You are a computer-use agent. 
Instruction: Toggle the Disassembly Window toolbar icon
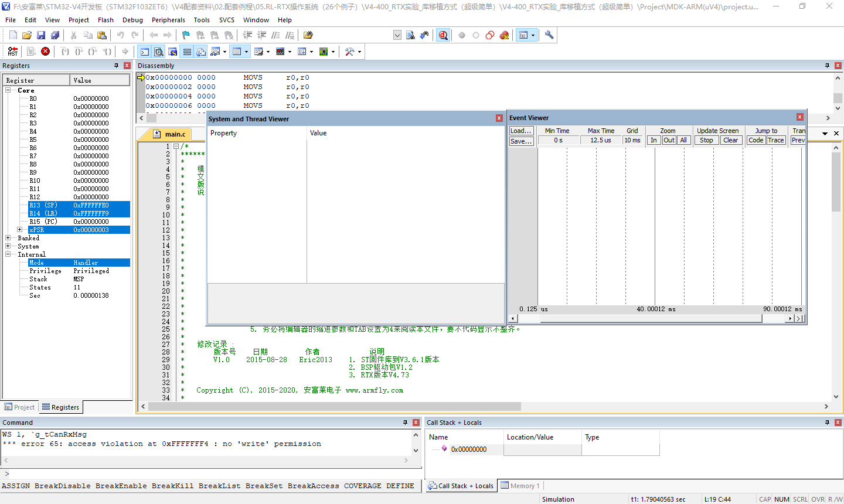159,52
